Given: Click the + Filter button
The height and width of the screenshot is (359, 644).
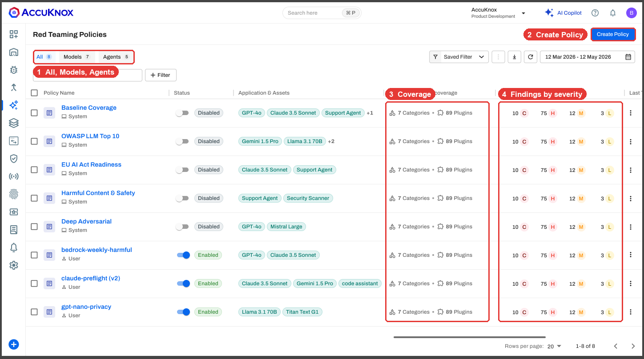Looking at the screenshot, I should click(161, 75).
